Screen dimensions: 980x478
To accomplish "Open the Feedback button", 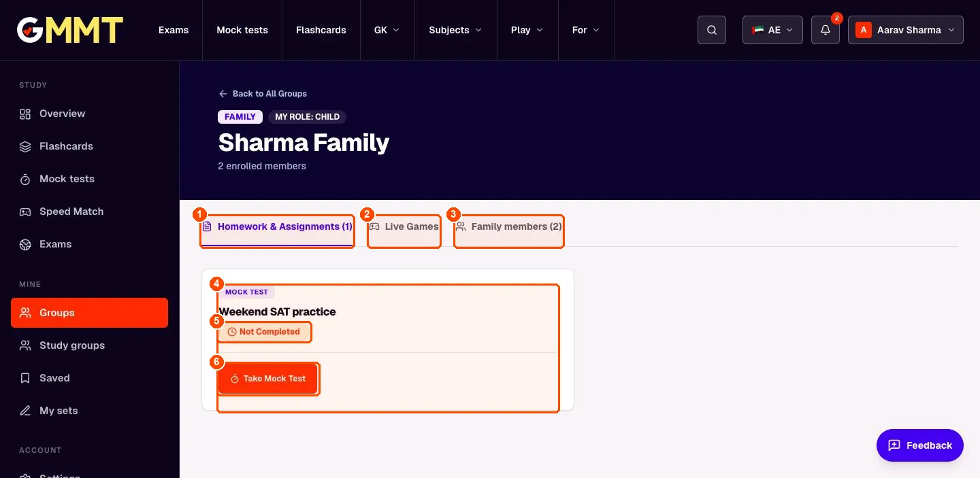I will tap(920, 445).
